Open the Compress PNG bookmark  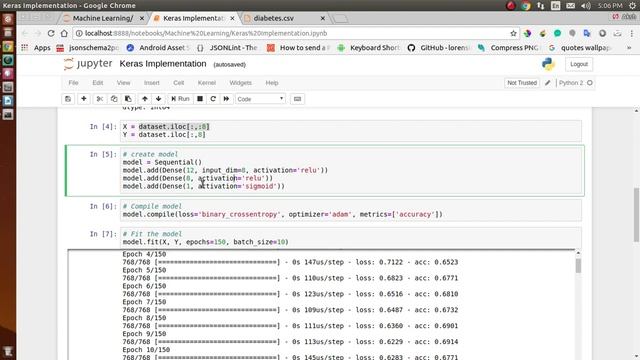tap(509, 48)
